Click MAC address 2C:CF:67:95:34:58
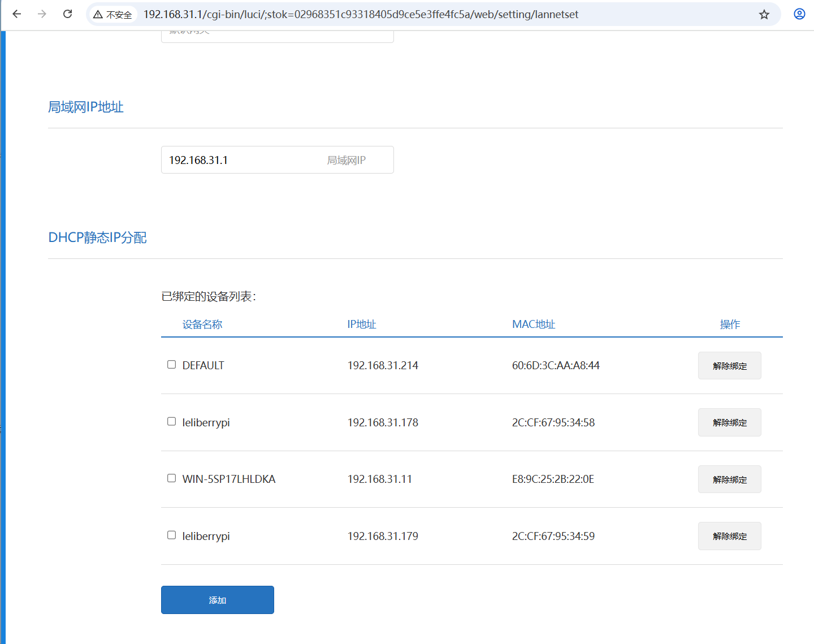 (553, 423)
